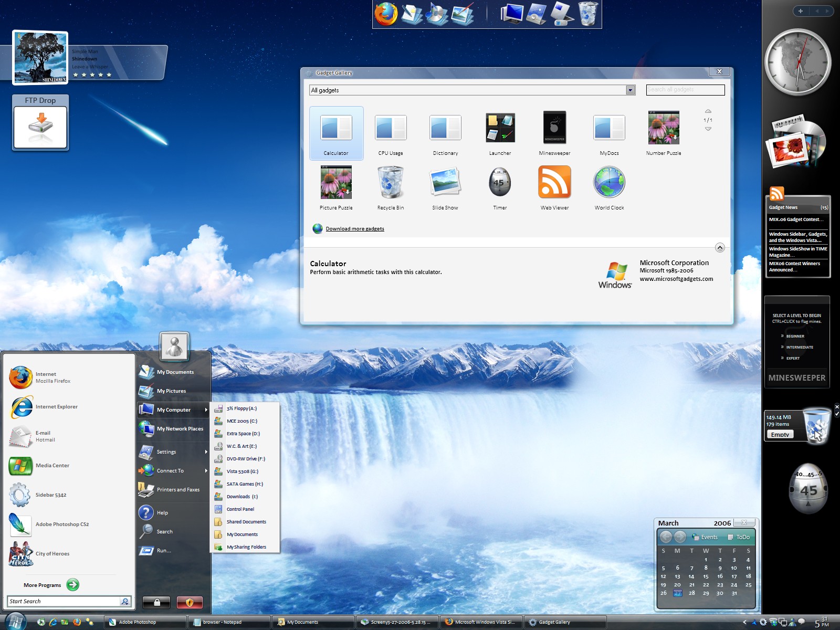840x630 pixels.
Task: Open DVD-RW Drive (F:) entry
Action: click(245, 459)
